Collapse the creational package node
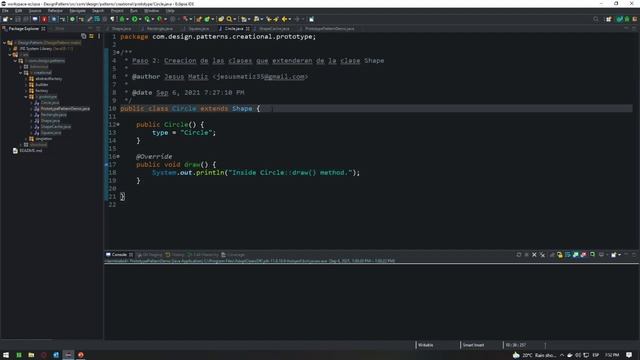 (x=20, y=73)
